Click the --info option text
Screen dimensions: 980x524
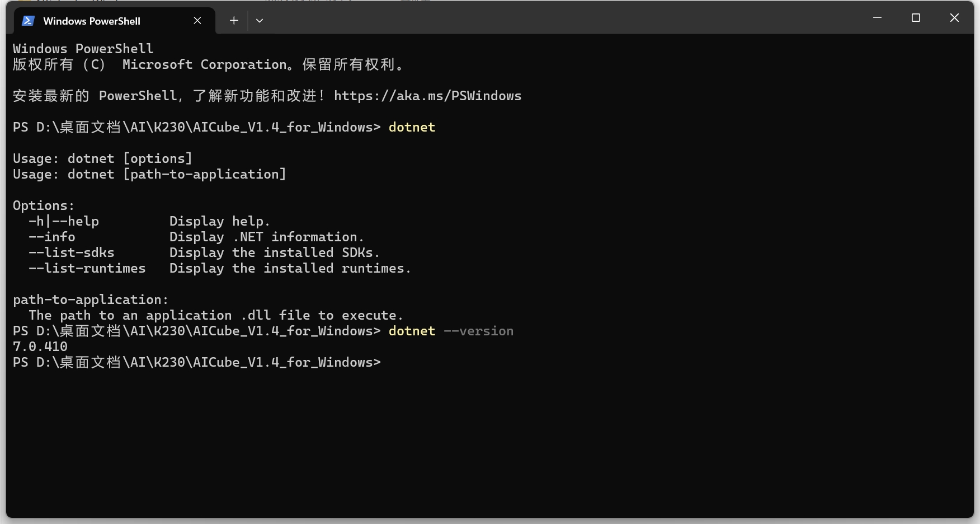point(52,237)
